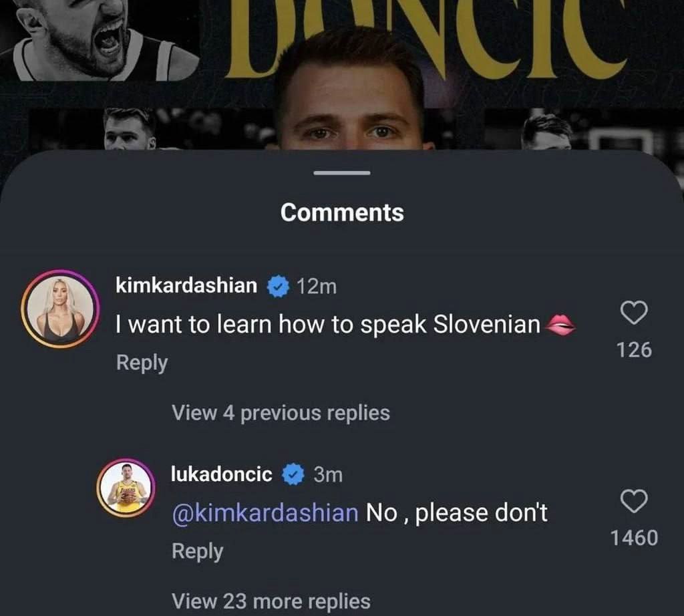Open kimkardashian's profile picture story
Screen dimensions: 684x616
coord(61,309)
